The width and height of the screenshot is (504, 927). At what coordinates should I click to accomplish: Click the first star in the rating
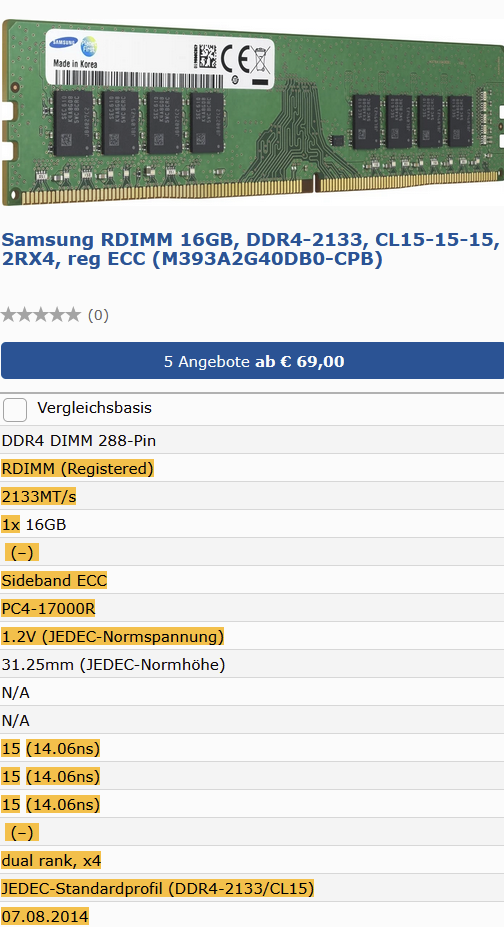tap(9, 315)
